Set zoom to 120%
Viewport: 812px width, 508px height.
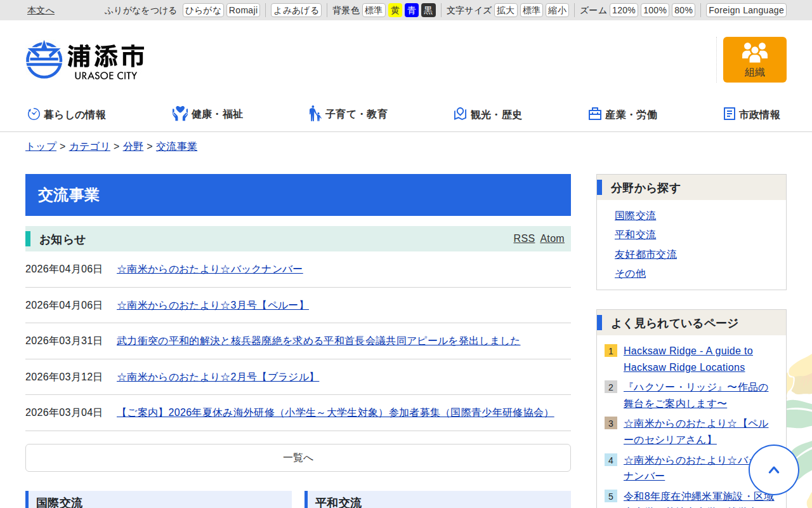[624, 10]
